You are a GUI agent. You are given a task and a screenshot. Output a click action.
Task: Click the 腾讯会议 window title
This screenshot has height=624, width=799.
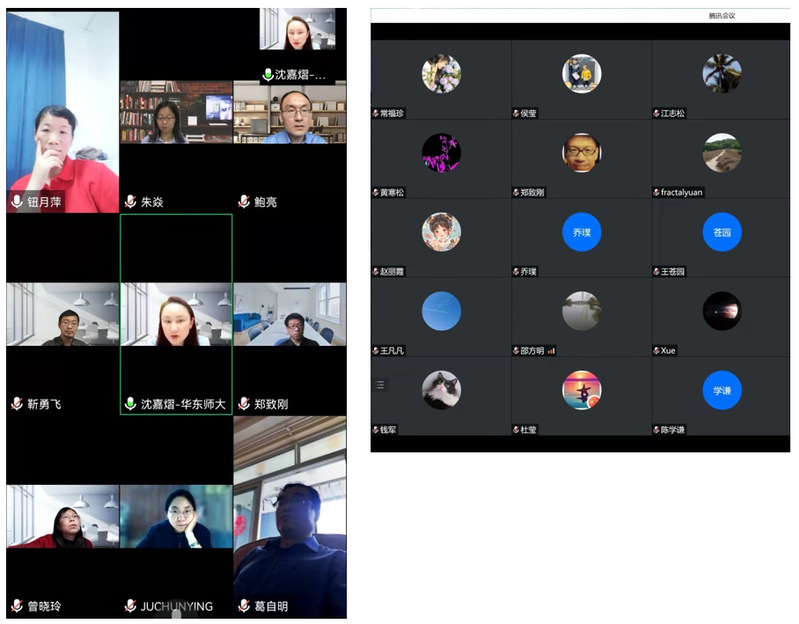point(721,16)
